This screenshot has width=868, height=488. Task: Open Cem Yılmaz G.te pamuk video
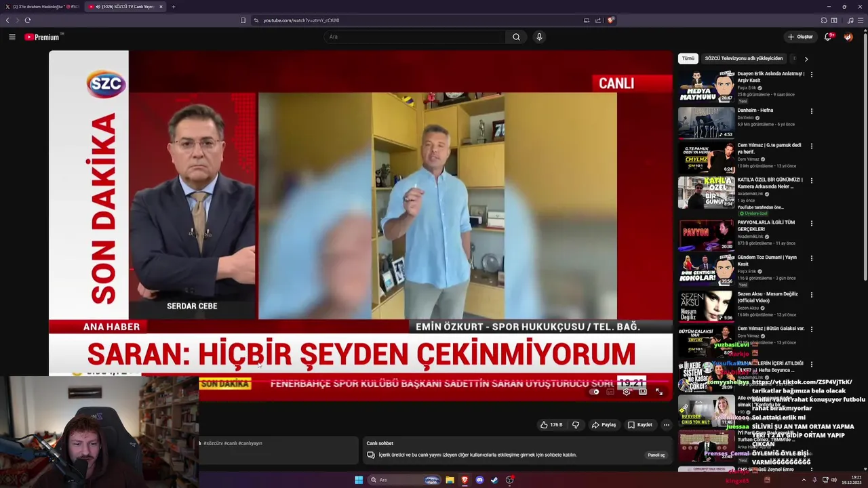tap(707, 157)
